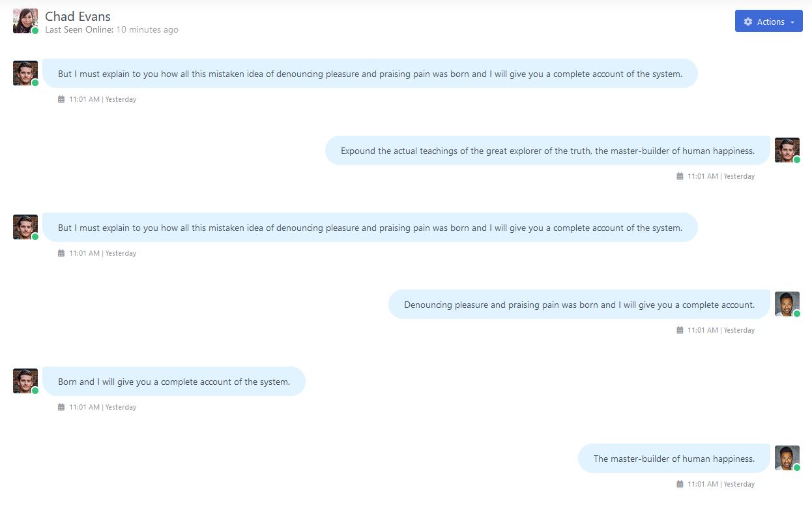
Task: Click the avatar next to the "Denouncing pleasure" message
Action: [787, 304]
